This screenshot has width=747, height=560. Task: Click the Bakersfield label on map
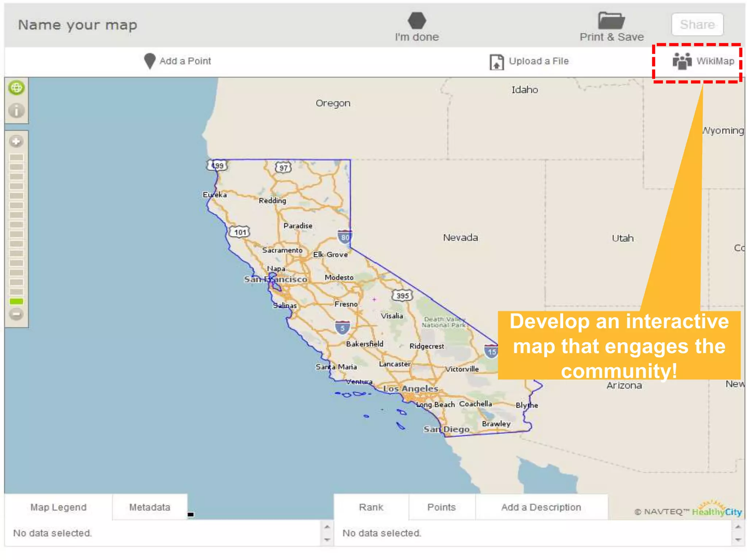[x=365, y=344]
